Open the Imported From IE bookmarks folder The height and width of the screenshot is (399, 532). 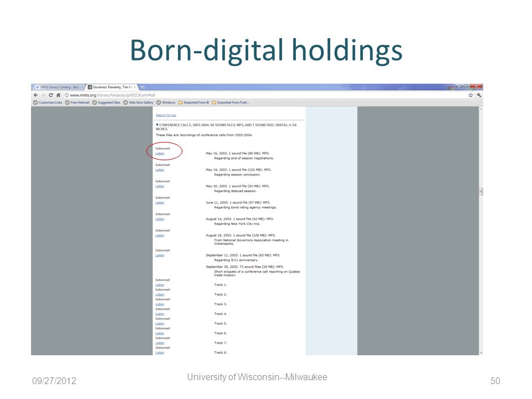pyautogui.click(x=194, y=103)
